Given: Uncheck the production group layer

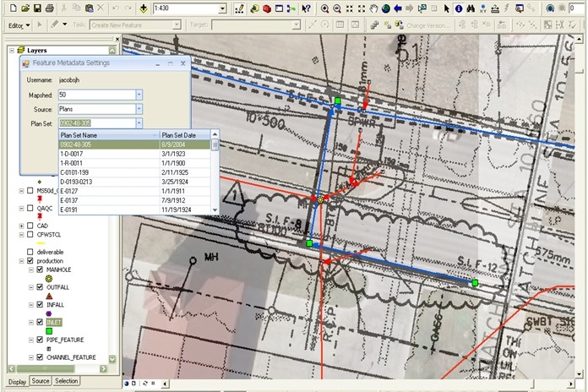Looking at the screenshot, I should (x=30, y=261).
